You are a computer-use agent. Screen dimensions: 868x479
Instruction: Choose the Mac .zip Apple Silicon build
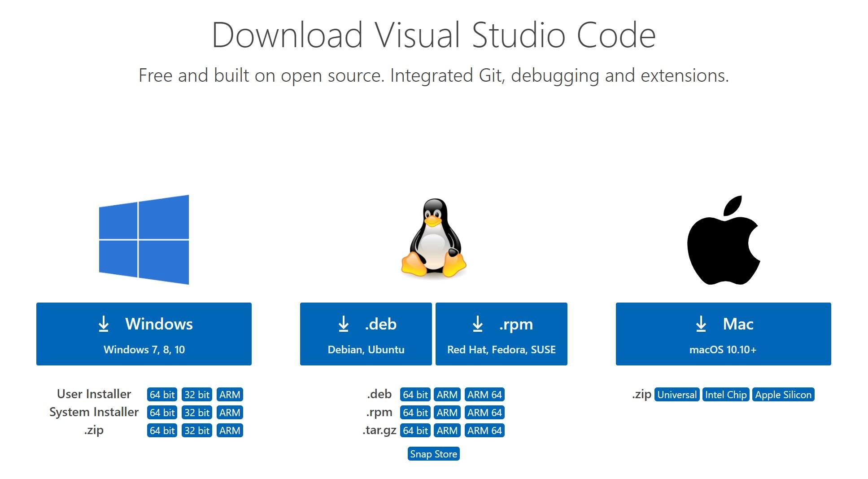click(783, 395)
